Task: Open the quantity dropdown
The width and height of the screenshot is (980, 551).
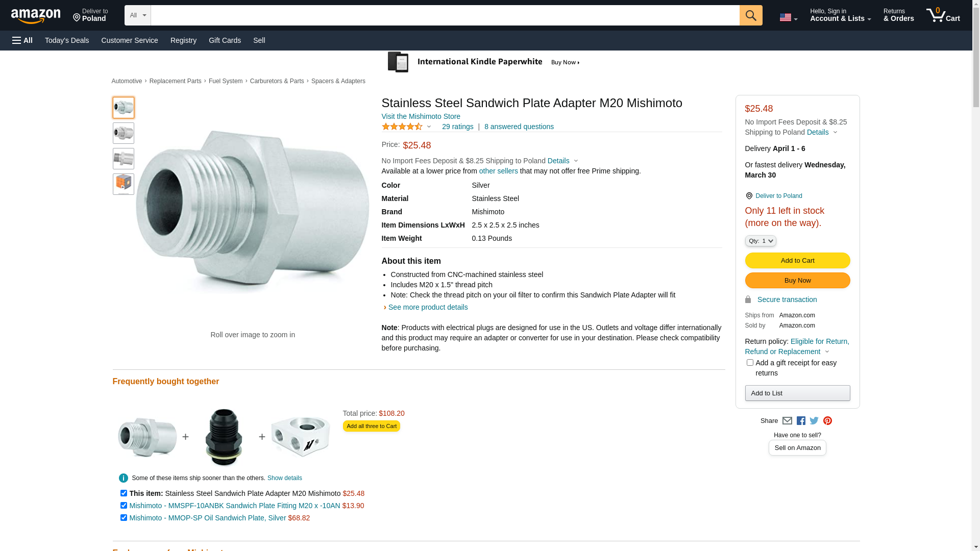Action: [x=761, y=241]
